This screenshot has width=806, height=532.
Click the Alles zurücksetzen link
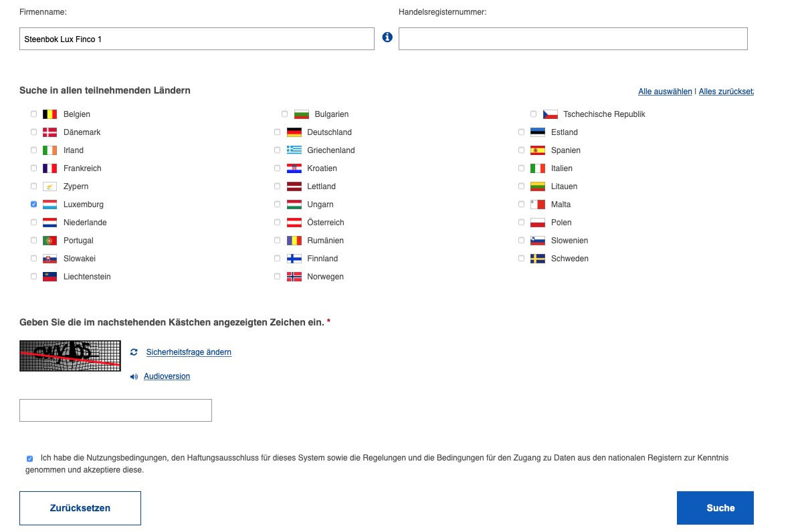(726, 91)
